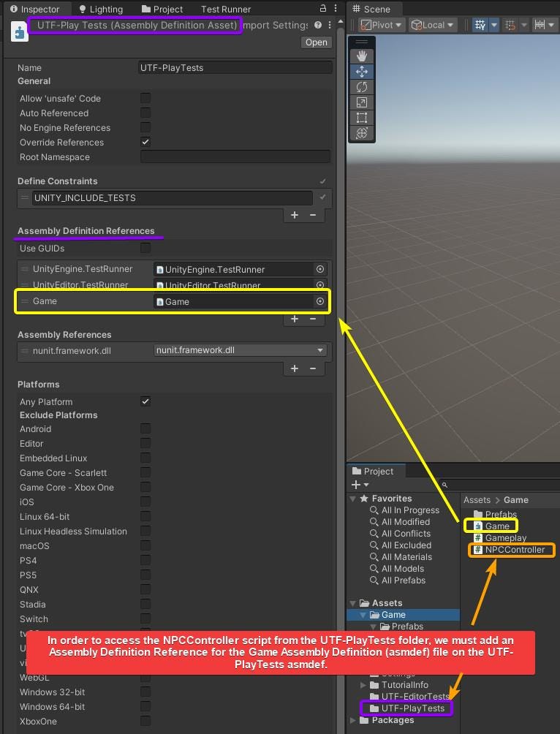560x734 pixels.
Task: Open grid visibility options dropdown arrow
Action: (x=494, y=25)
